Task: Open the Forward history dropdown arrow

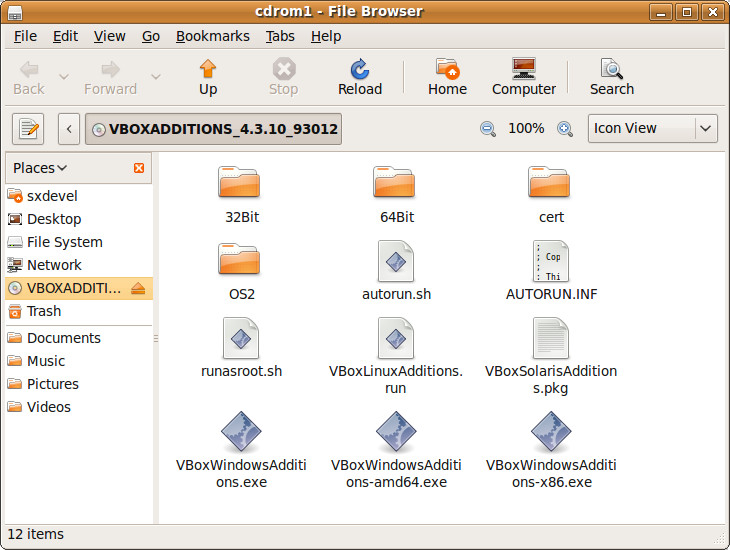Action: click(x=156, y=76)
